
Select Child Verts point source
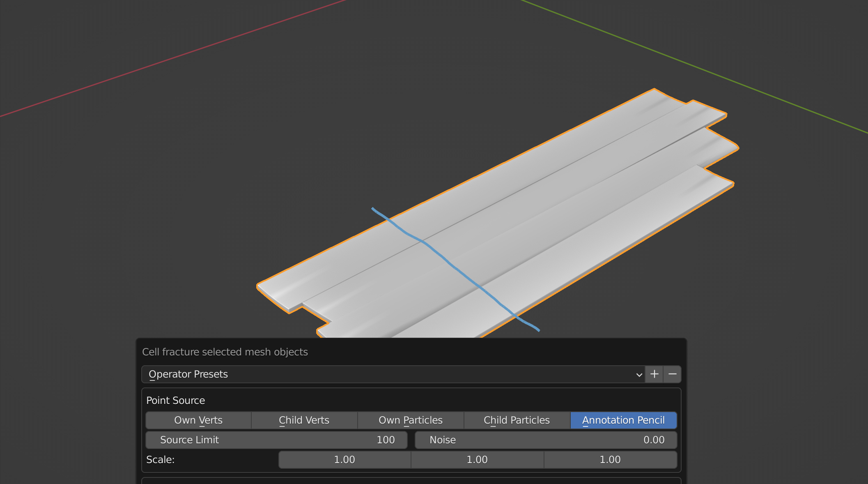[x=304, y=420]
